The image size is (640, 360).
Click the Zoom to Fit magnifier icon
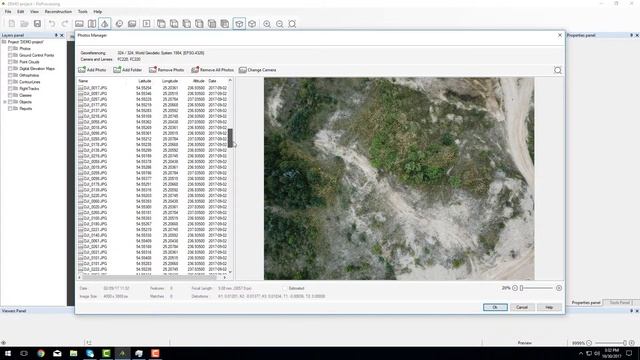292,24
